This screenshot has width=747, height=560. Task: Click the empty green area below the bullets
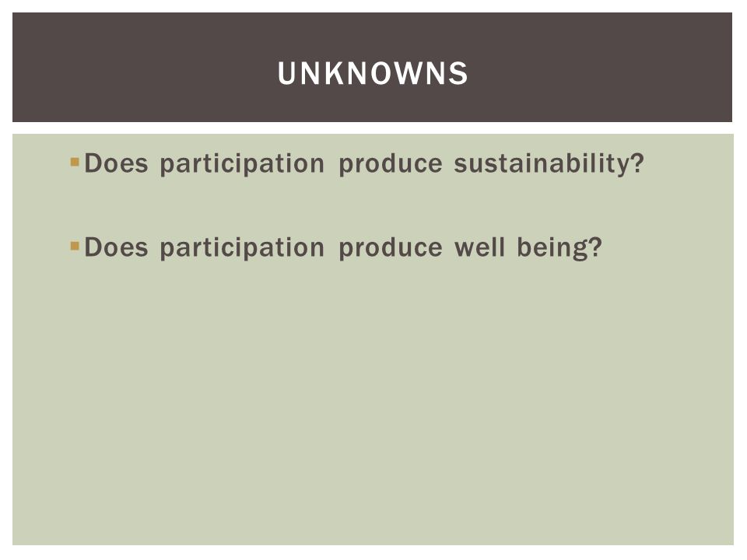click(373, 404)
